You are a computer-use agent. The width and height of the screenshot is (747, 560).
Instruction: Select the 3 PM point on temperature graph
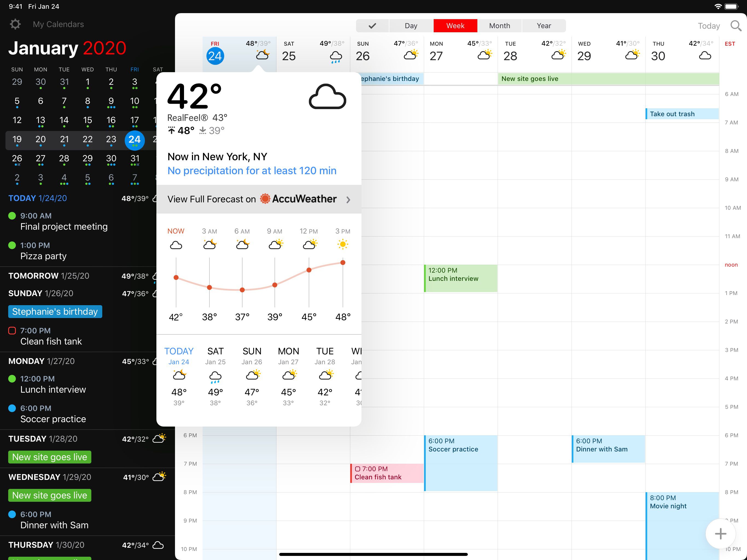click(343, 262)
